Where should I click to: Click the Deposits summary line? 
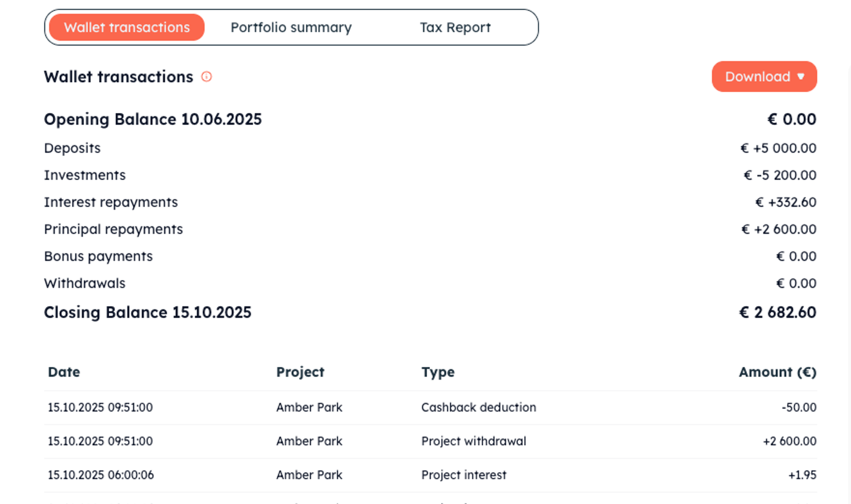coord(72,148)
